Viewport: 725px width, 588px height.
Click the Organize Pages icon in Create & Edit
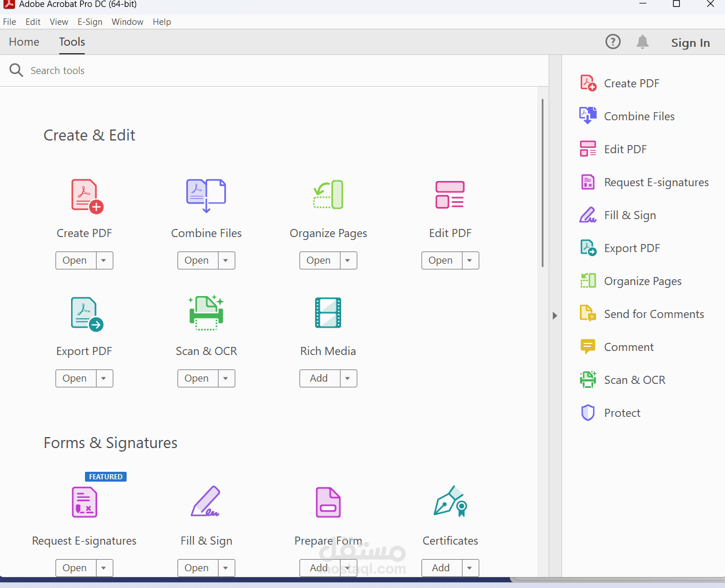point(328,195)
